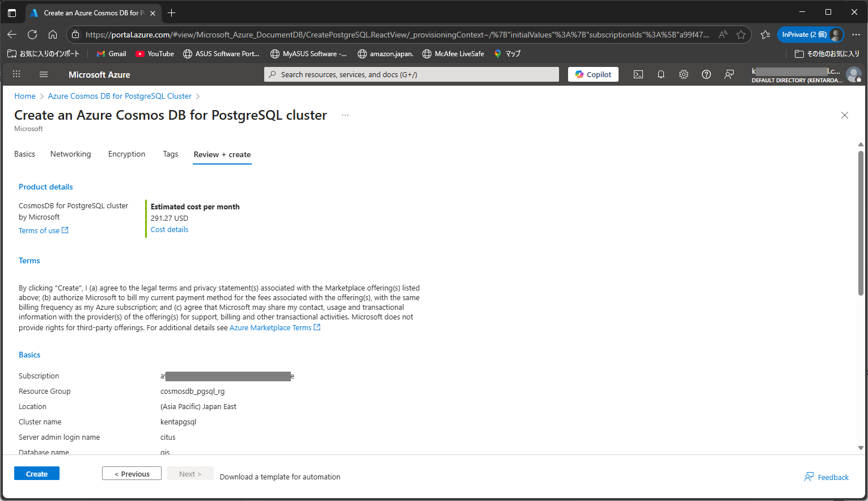Click the search resources field

[x=410, y=74]
